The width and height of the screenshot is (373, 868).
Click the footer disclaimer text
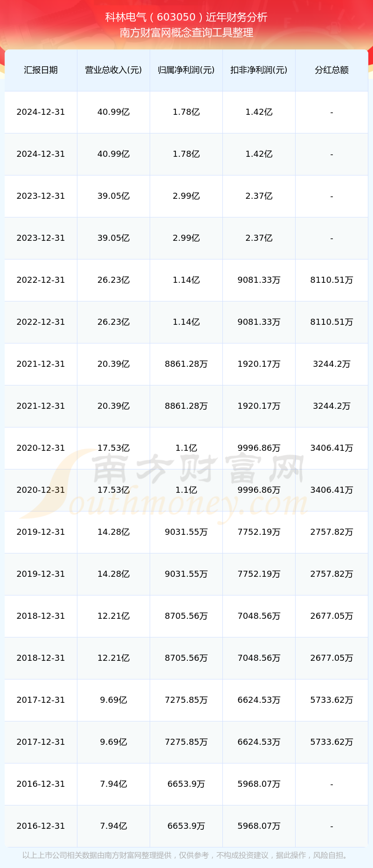(x=186, y=855)
